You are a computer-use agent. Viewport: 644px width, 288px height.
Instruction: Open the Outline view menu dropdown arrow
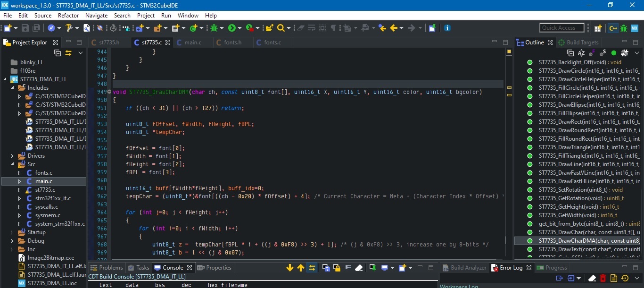point(636,53)
